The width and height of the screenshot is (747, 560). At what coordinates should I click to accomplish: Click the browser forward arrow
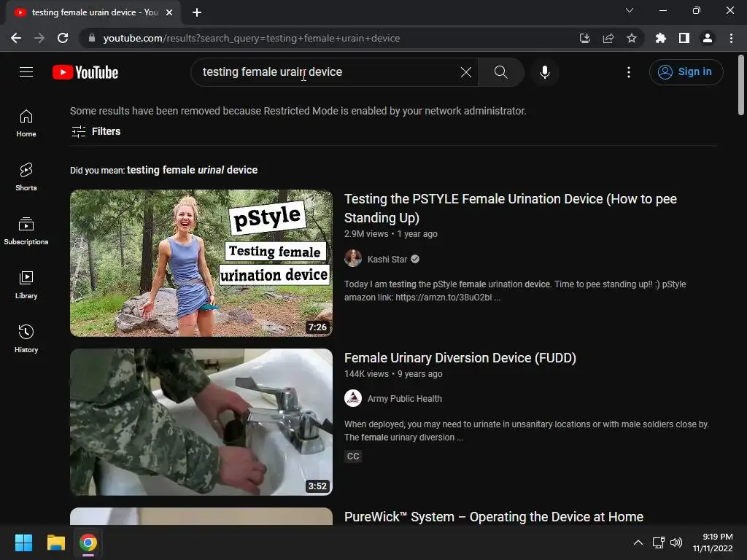[x=39, y=38]
